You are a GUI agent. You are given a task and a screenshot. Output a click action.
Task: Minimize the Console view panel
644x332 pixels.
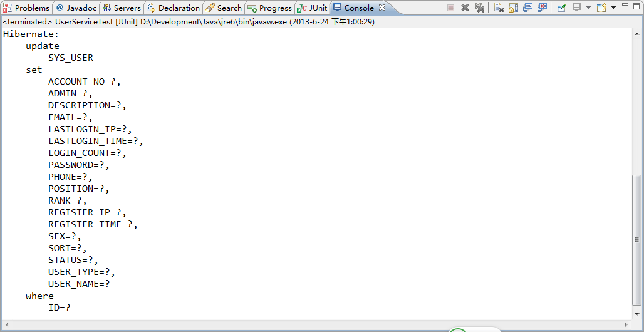625,4
